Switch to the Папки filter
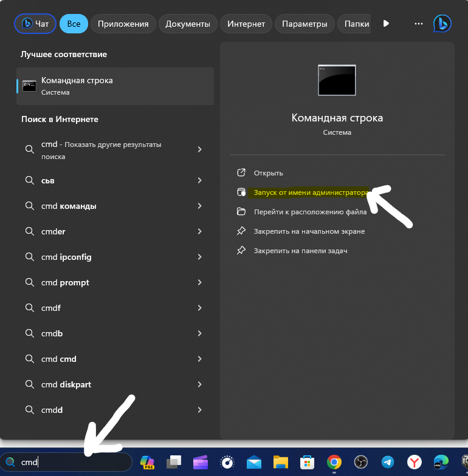The width and height of the screenshot is (468, 476). (354, 24)
